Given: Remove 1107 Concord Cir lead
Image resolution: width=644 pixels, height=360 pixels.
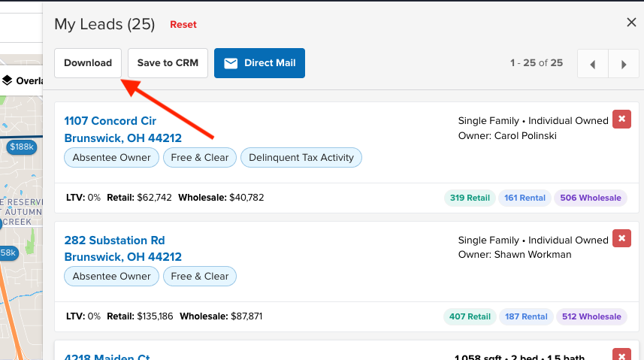Looking at the screenshot, I should (x=621, y=119).
